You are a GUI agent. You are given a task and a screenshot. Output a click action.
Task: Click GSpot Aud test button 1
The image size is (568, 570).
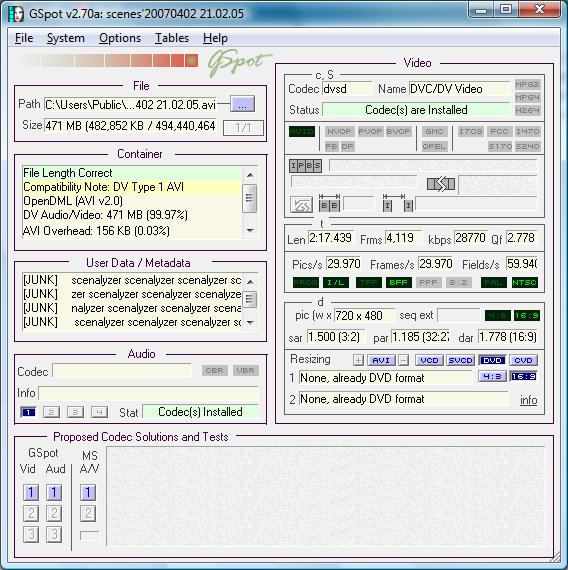54,493
